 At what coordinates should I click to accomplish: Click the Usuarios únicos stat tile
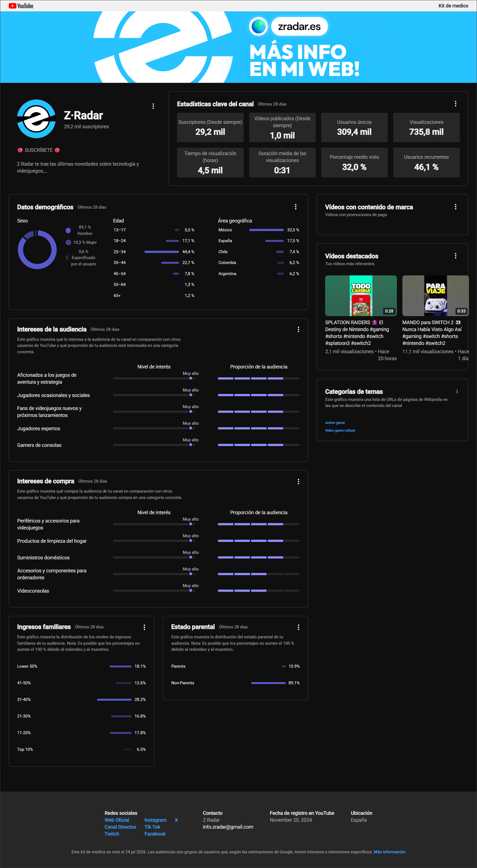pyautogui.click(x=354, y=127)
